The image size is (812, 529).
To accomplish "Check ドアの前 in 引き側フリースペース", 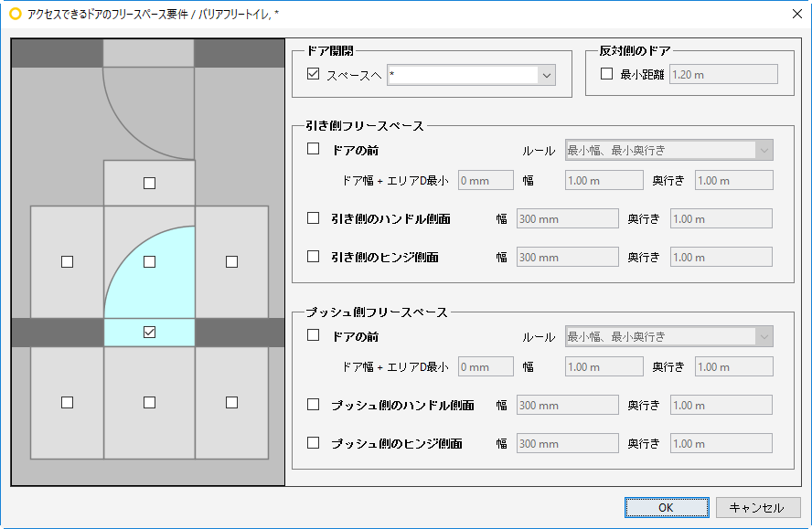I will click(313, 149).
